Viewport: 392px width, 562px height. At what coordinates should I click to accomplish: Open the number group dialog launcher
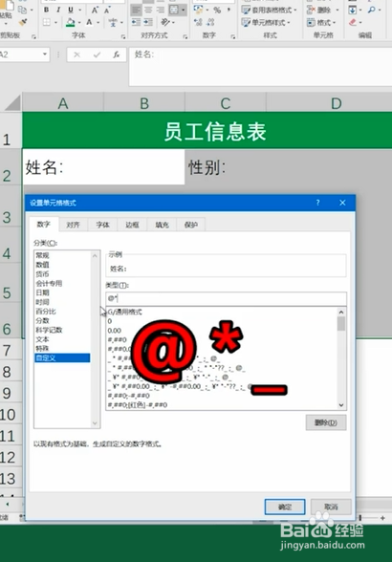click(x=232, y=36)
